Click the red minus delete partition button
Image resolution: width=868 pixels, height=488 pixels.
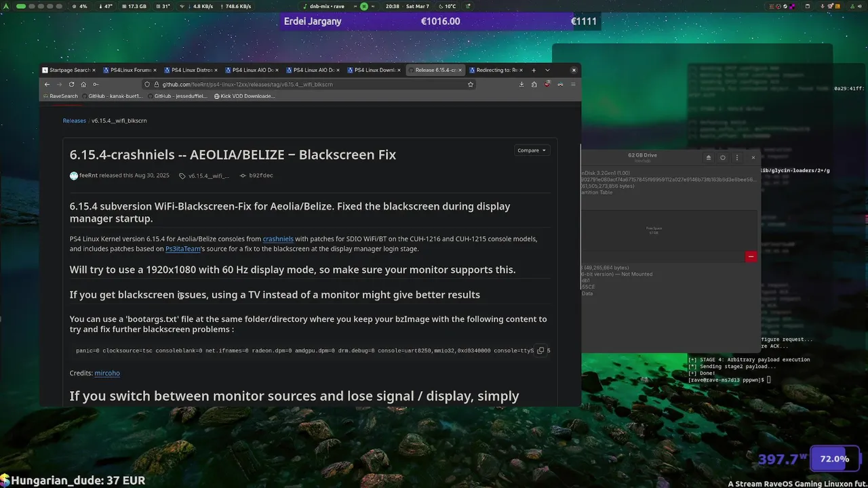tap(751, 256)
